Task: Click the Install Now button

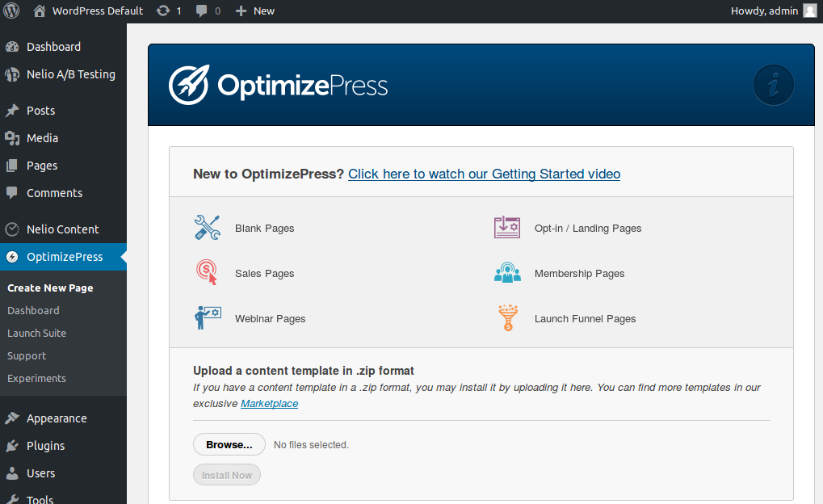Action: click(x=226, y=474)
